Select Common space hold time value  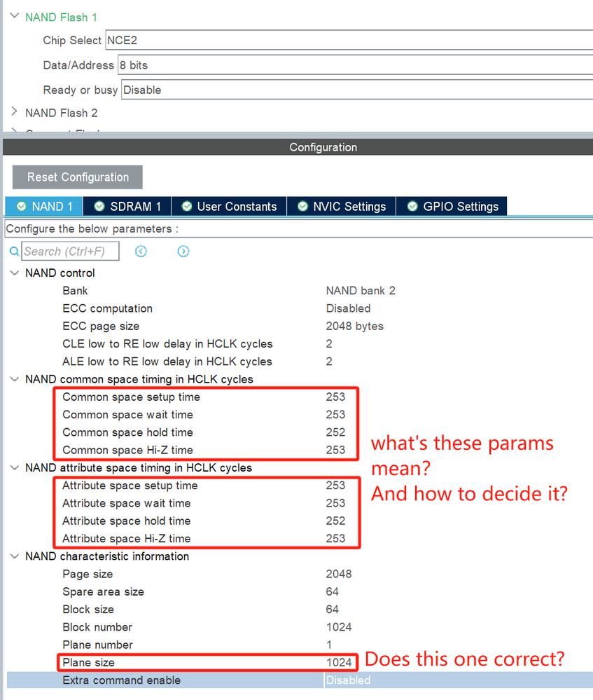point(335,432)
